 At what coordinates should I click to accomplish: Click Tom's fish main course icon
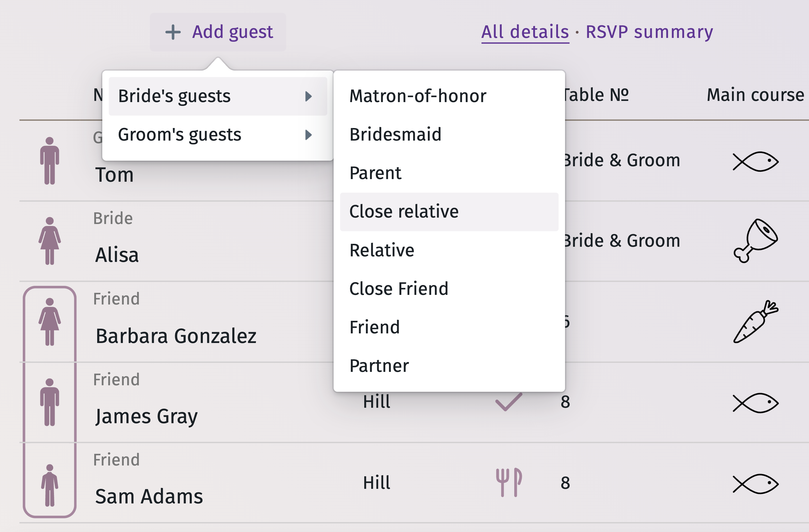tap(755, 161)
